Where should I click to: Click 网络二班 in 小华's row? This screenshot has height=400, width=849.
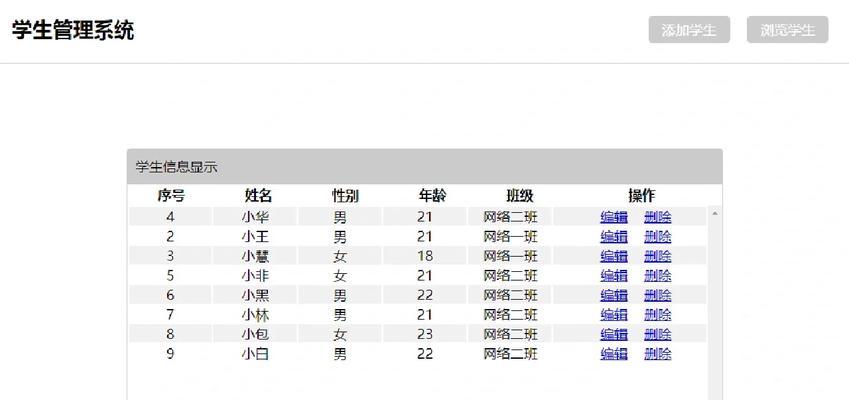tap(511, 217)
